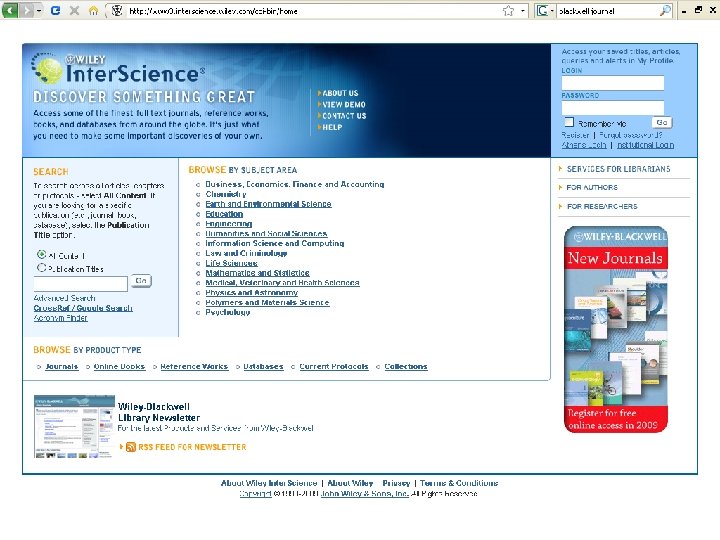Browse Information Science and Computing
The image size is (720, 540).
275,243
